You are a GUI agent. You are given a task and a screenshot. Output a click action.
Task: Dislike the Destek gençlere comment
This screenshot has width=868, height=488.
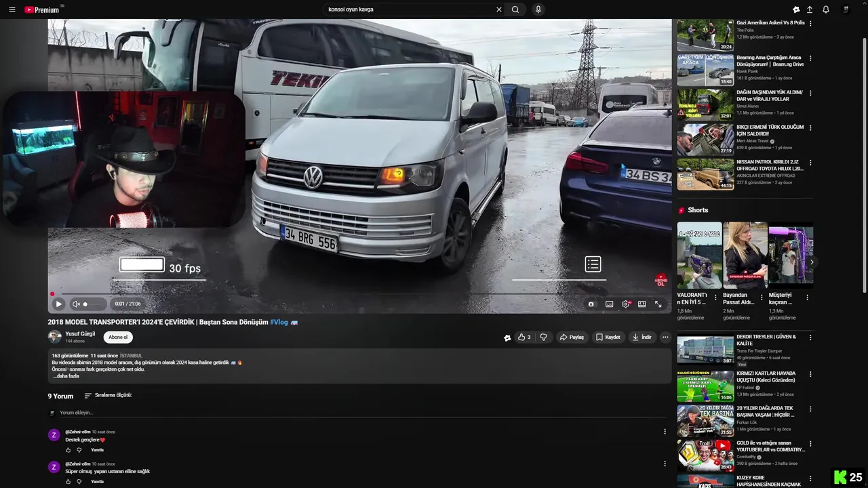79,450
